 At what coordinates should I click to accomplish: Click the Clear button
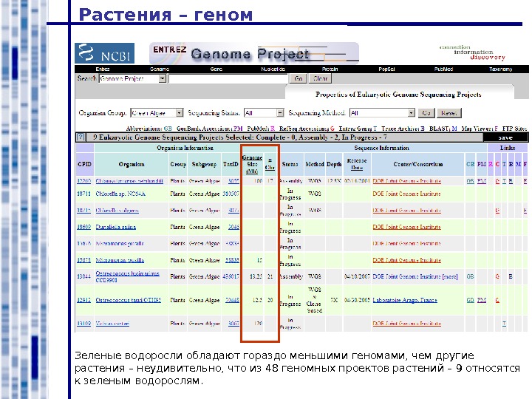[x=320, y=79]
